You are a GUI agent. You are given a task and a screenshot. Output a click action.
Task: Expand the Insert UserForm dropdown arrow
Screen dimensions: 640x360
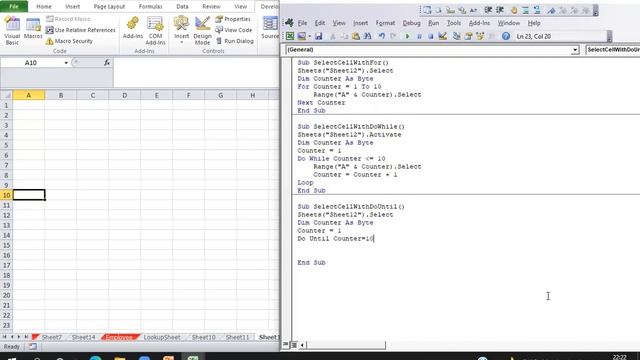[x=310, y=36]
